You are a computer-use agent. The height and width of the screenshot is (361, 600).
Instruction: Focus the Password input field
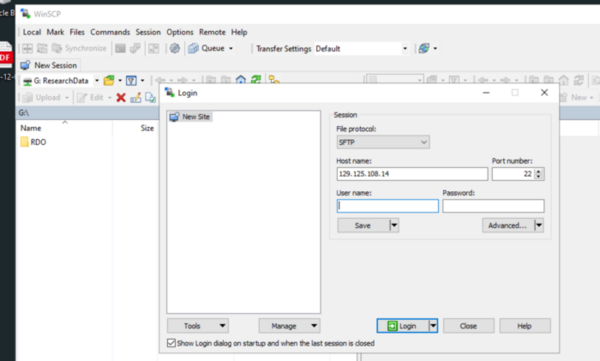(493, 206)
